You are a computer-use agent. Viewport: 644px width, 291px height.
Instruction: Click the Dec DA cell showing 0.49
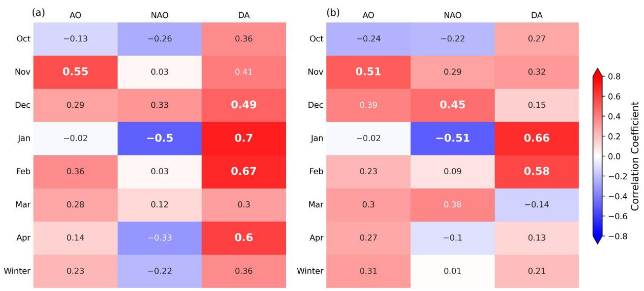(x=244, y=105)
